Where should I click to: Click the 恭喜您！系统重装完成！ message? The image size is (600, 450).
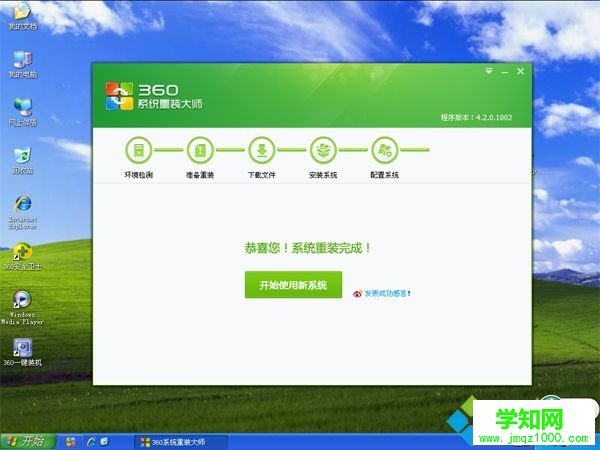(x=308, y=248)
